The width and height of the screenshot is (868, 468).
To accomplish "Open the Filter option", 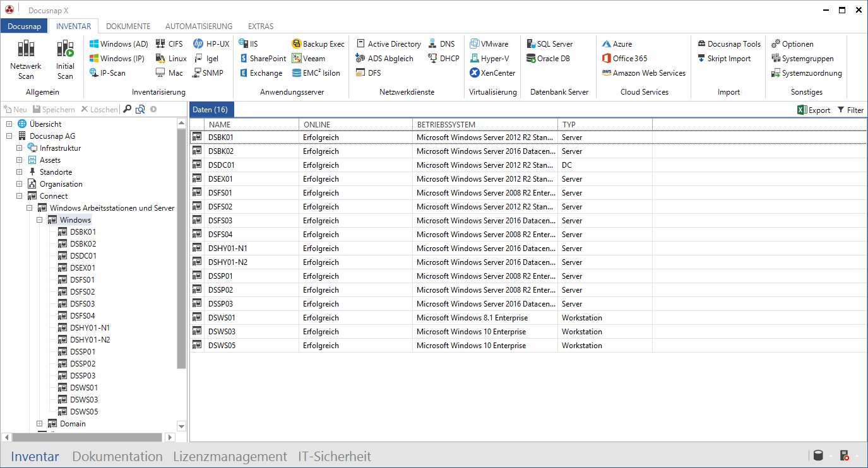I will [x=850, y=110].
